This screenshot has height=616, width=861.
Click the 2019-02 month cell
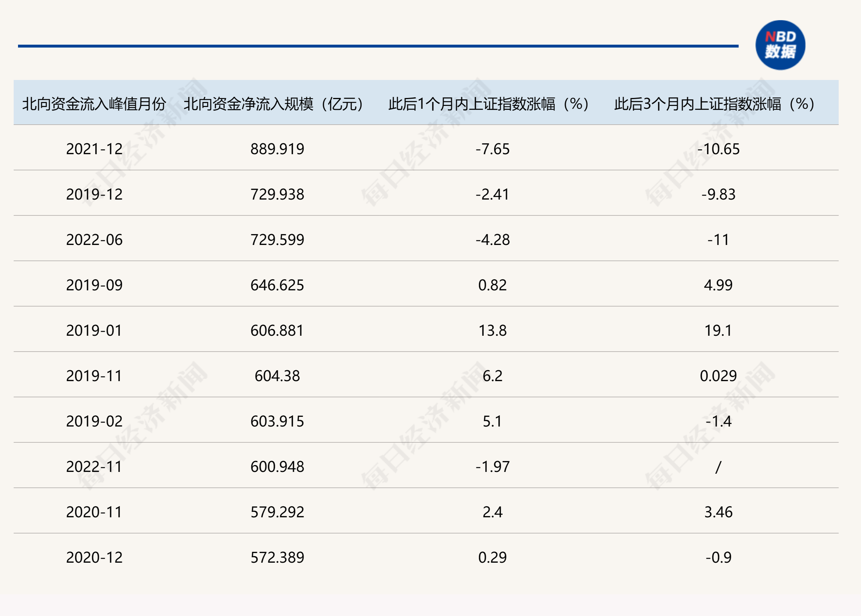tap(94, 421)
